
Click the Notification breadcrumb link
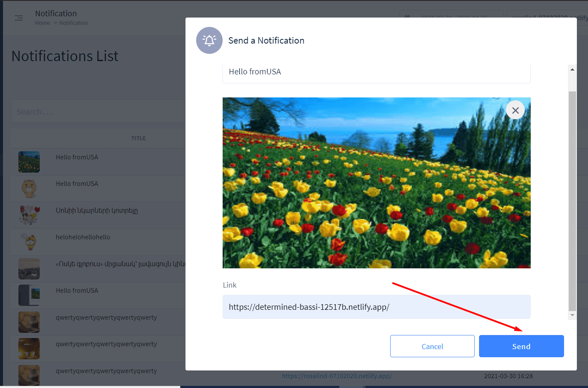pyautogui.click(x=73, y=23)
